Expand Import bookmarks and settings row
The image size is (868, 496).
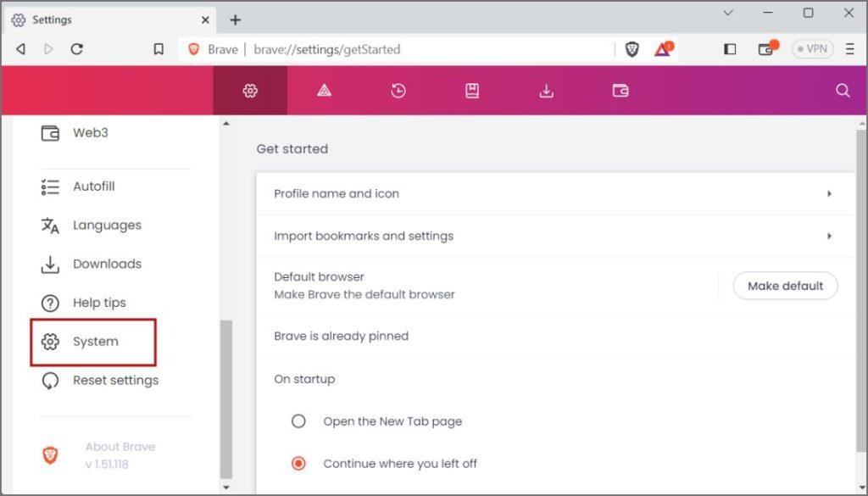pos(555,236)
